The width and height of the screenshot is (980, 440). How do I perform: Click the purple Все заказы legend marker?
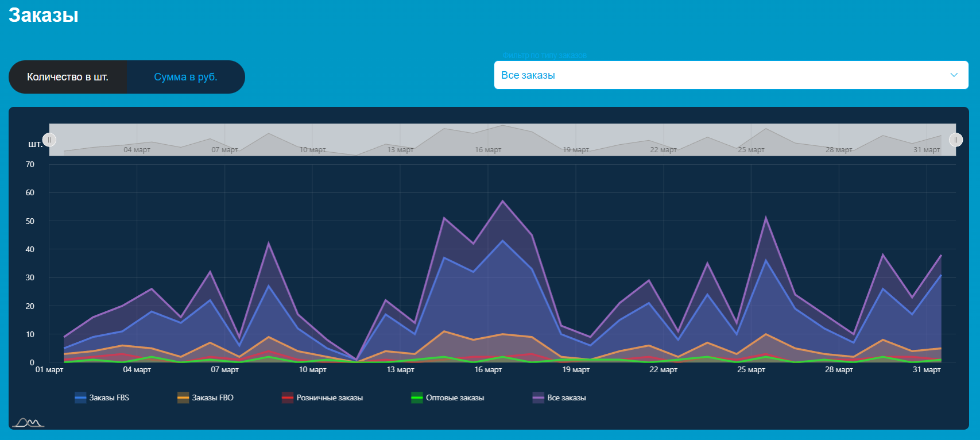click(539, 397)
